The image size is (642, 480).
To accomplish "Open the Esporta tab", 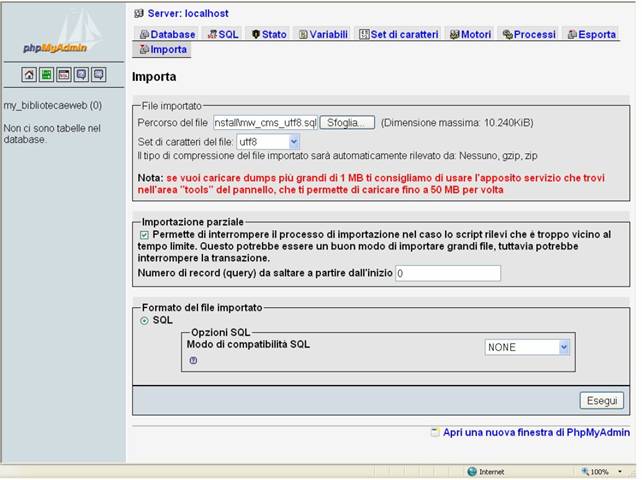I will tap(592, 34).
